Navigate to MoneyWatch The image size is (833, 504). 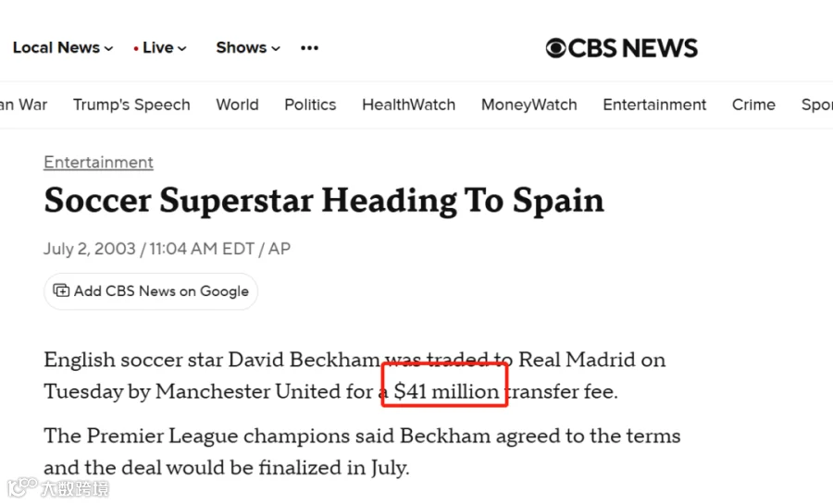pyautogui.click(x=529, y=104)
